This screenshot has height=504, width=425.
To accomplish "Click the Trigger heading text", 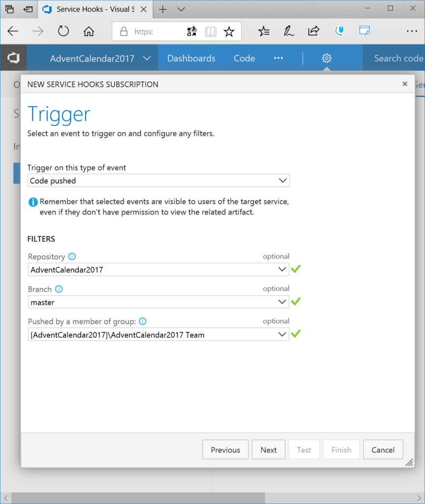I will 59,115.
